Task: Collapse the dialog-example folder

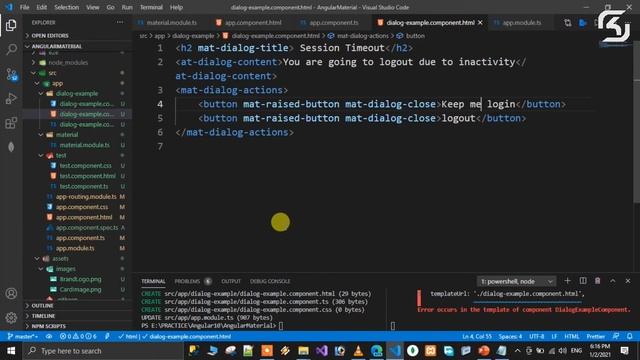Action: click(x=77, y=93)
